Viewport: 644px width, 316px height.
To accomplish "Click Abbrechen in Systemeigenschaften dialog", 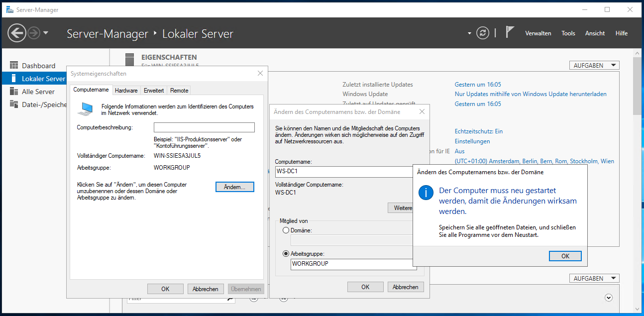I will 206,289.
